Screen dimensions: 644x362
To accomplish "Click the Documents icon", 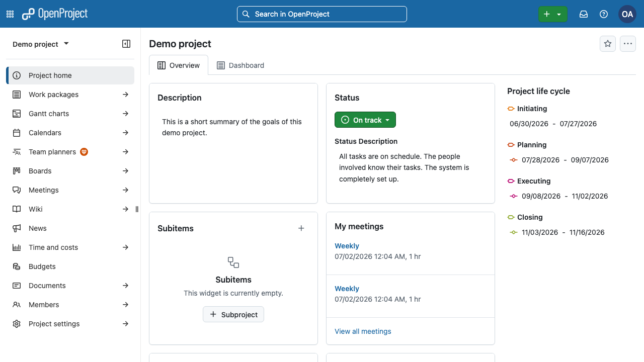I will coord(17,286).
